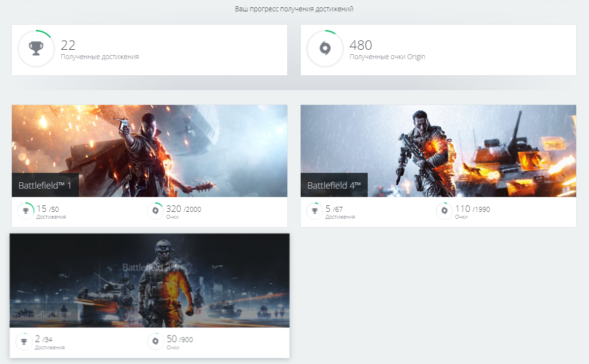Click the Origin points icon beside 480
Viewport: 589px width, 364px height.
click(325, 48)
